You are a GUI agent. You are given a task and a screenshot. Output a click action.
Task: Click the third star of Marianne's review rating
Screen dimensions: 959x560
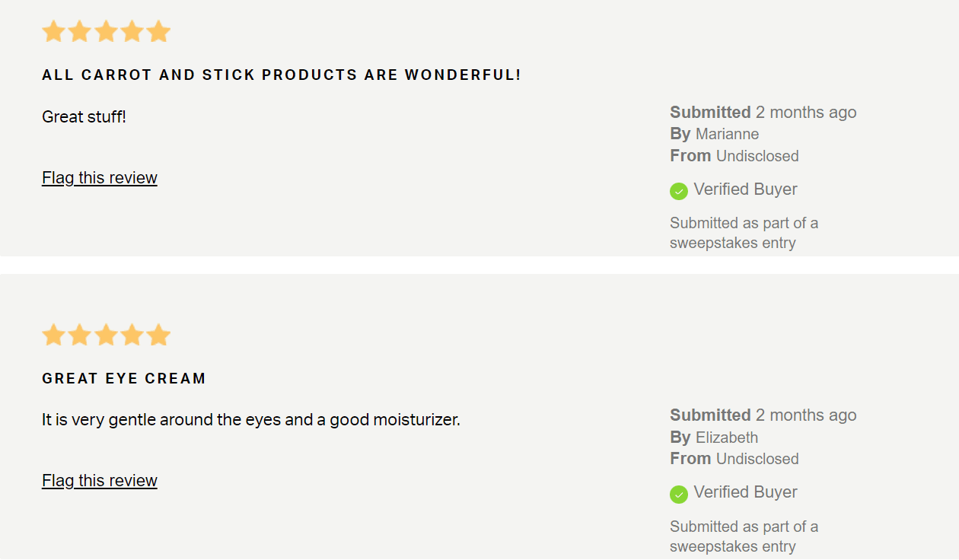[106, 31]
